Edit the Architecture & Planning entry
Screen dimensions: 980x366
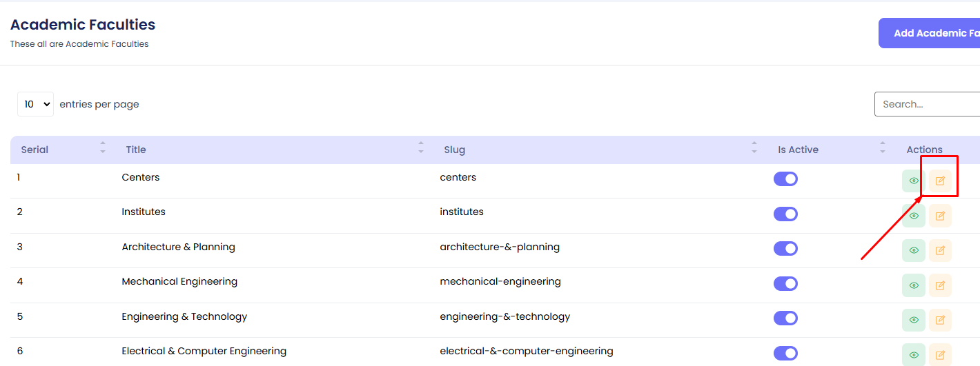click(x=939, y=251)
